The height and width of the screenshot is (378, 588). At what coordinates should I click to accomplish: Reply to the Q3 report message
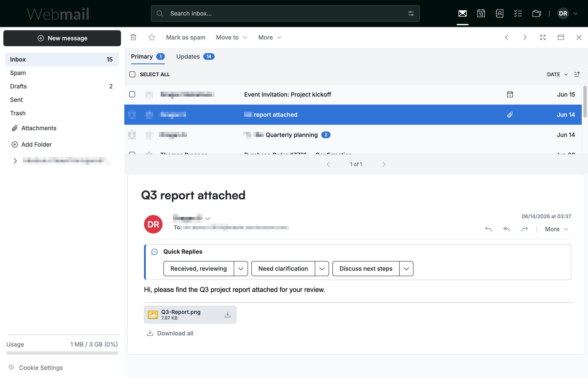point(488,229)
